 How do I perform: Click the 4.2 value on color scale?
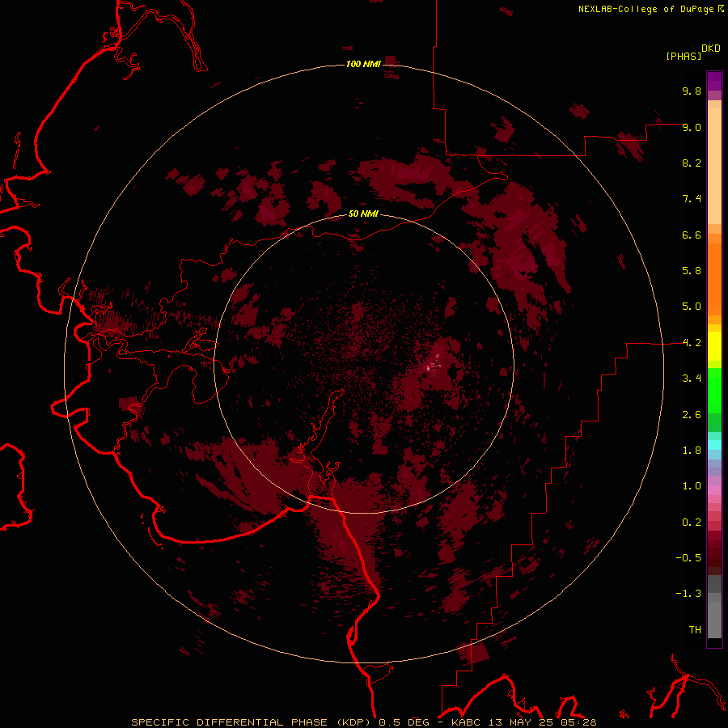coord(692,343)
